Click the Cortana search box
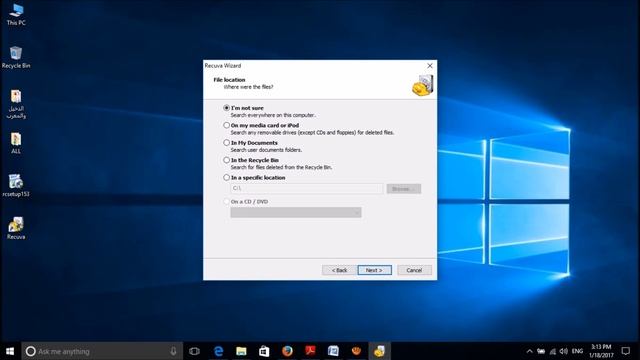 102,351
